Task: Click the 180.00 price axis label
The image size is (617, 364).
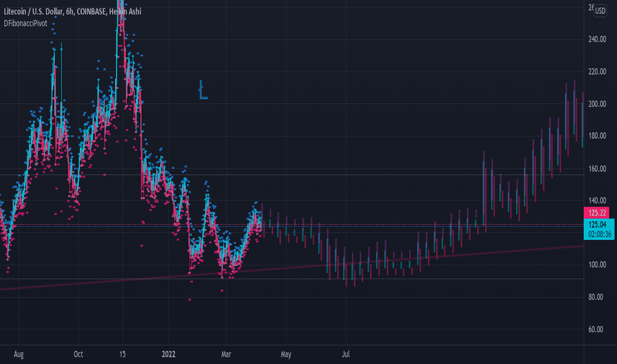Action: (597, 136)
